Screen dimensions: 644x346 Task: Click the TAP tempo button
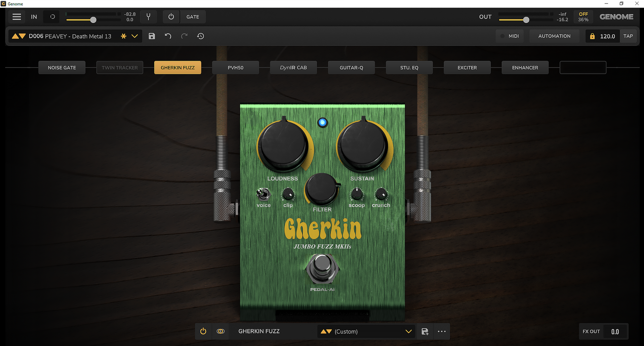point(628,36)
